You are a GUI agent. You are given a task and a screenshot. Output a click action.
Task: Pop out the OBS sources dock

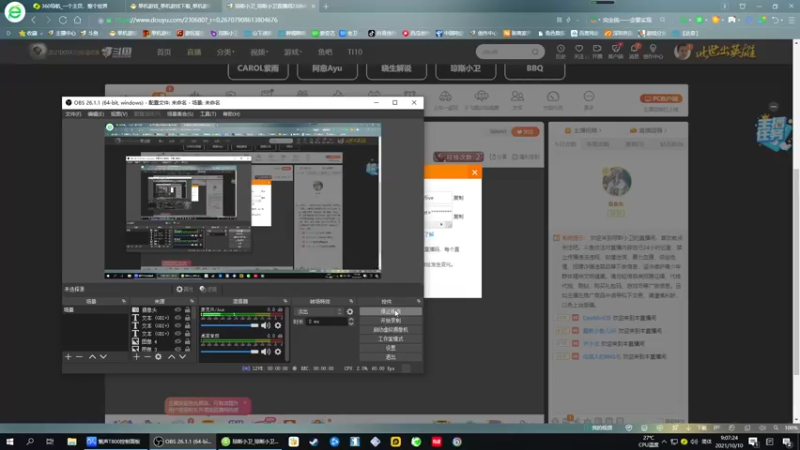192,301
